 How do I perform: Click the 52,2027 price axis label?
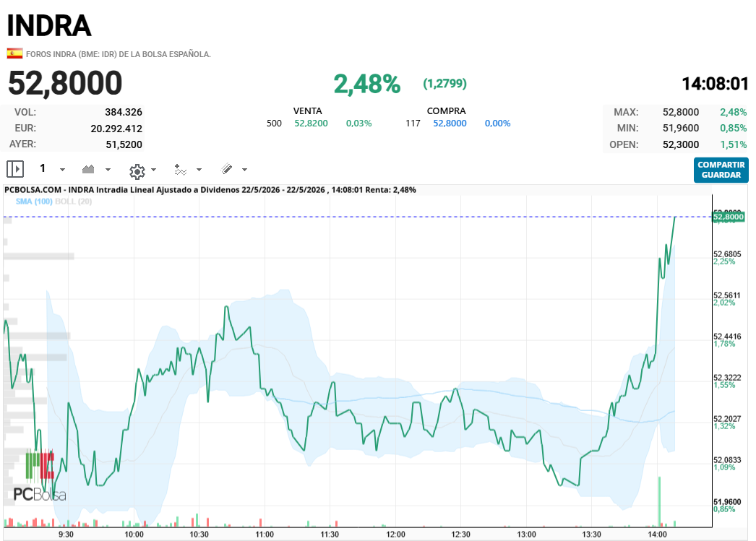[x=727, y=419]
